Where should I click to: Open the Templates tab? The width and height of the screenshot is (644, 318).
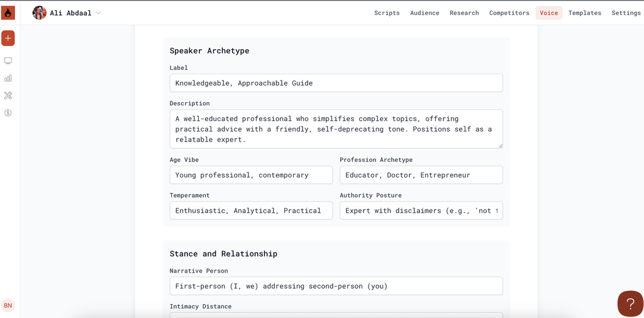[x=584, y=13]
